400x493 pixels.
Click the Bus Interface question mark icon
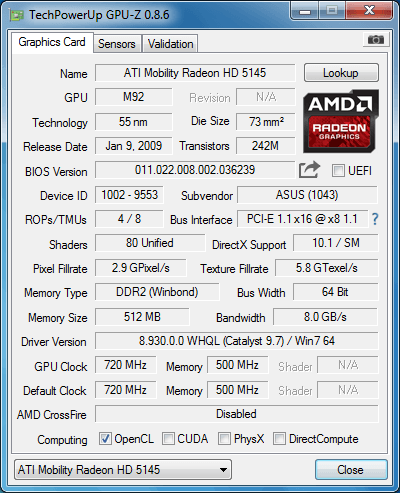(375, 219)
